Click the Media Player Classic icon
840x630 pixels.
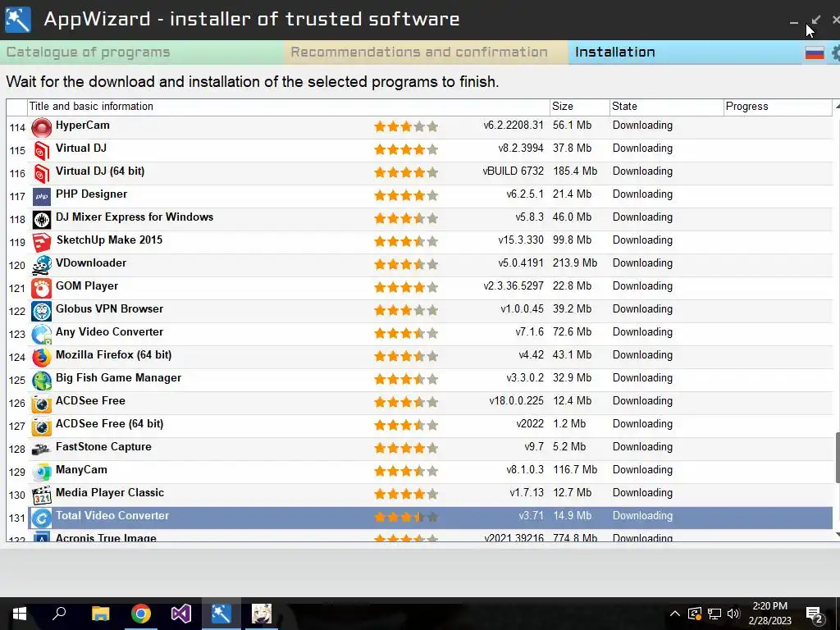(41, 495)
